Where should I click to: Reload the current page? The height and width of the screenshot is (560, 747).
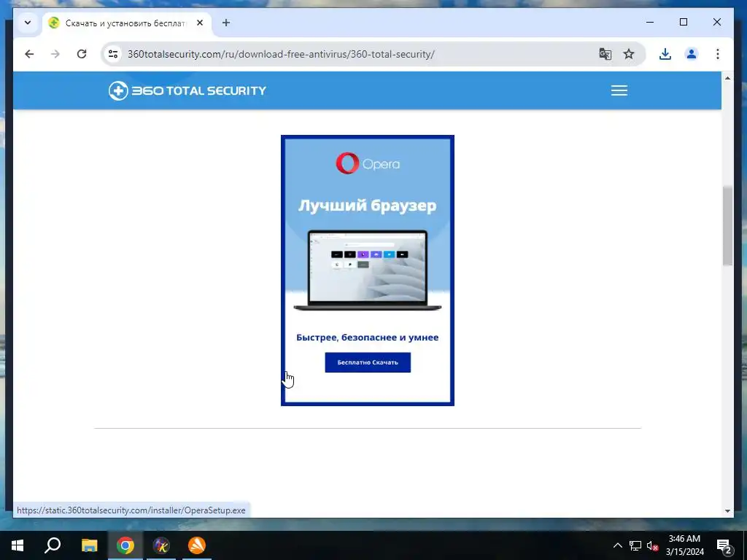tap(82, 54)
